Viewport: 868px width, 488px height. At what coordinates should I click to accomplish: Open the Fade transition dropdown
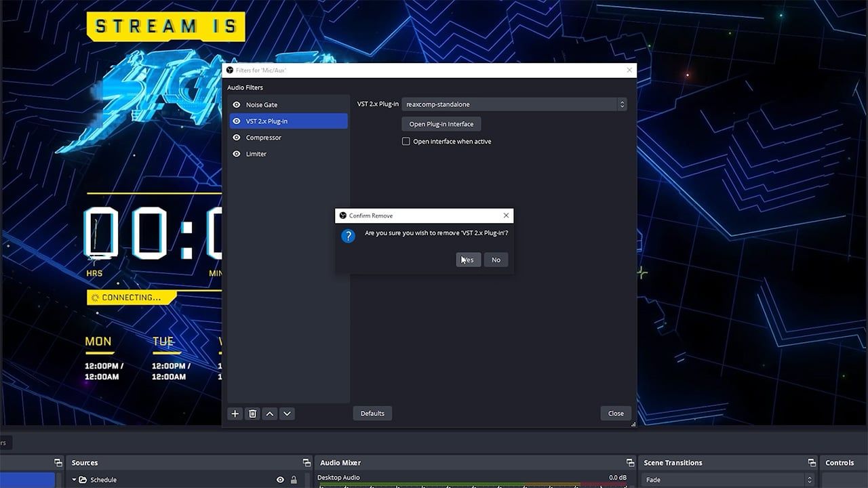(729, 480)
